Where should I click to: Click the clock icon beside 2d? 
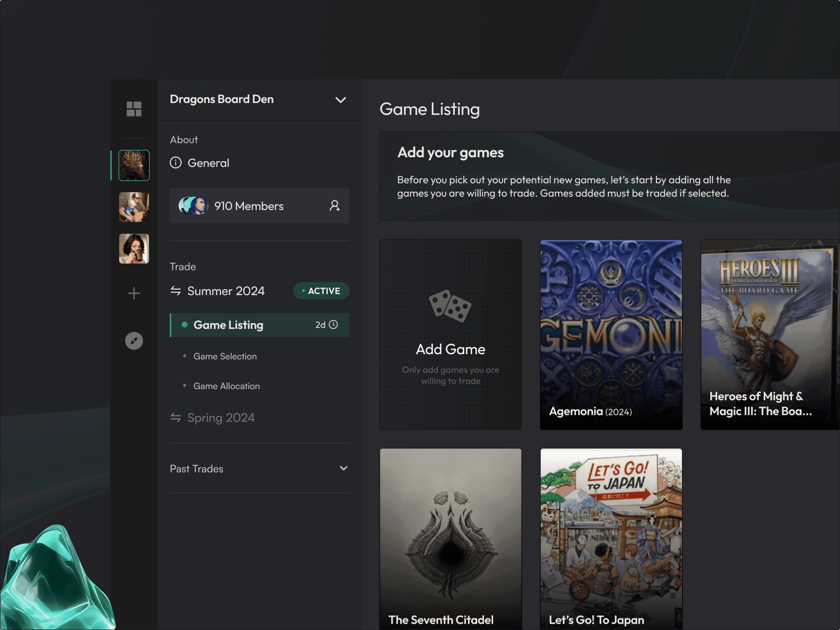tap(333, 325)
